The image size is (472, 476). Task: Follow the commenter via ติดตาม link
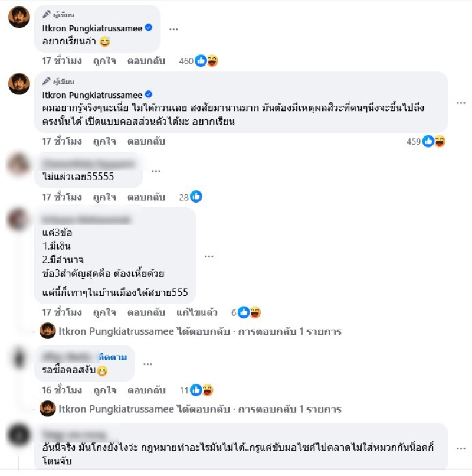(113, 357)
